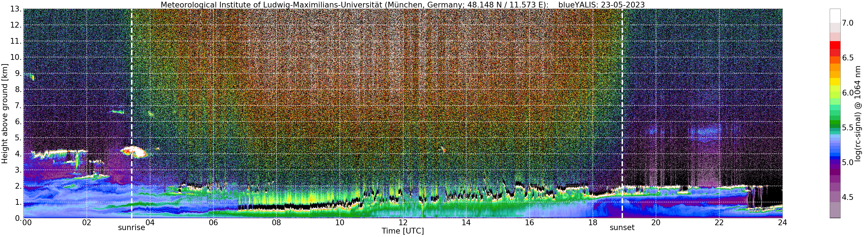Image resolution: width=868 pixels, height=237 pixels.
Task: Click the height axis tick '6.'
Action: click(18, 122)
